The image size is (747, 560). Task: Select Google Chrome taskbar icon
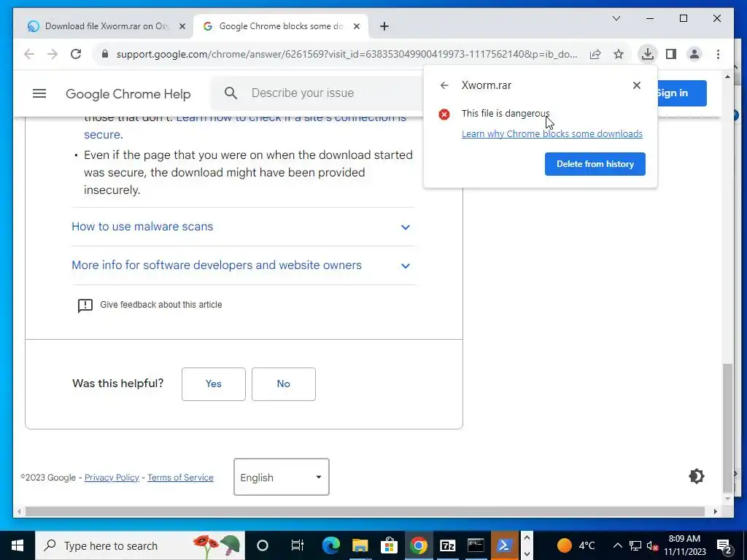[418, 545]
